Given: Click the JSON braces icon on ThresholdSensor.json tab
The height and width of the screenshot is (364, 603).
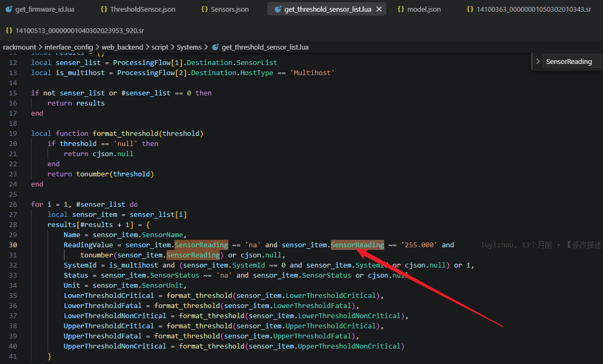Looking at the screenshot, I should [x=104, y=9].
